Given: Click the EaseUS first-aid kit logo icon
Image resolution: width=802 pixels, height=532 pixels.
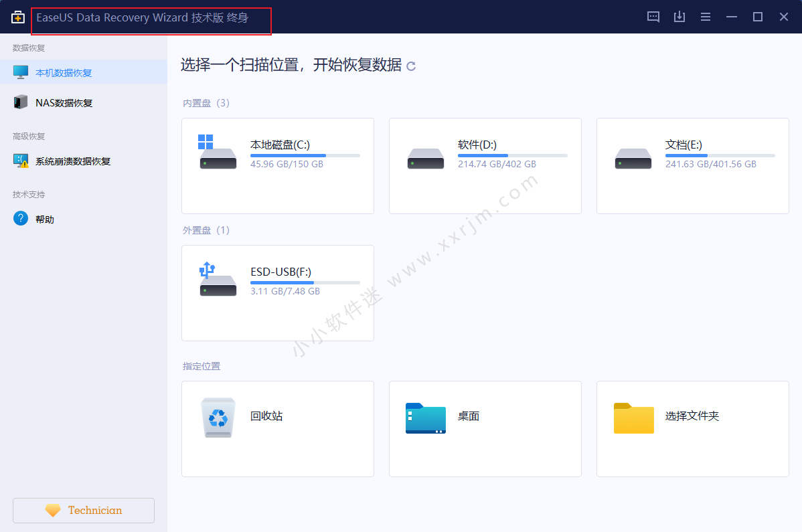Looking at the screenshot, I should [x=18, y=17].
